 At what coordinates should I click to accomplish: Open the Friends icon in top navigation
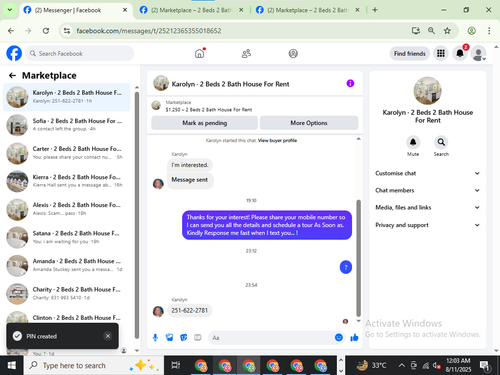[246, 53]
